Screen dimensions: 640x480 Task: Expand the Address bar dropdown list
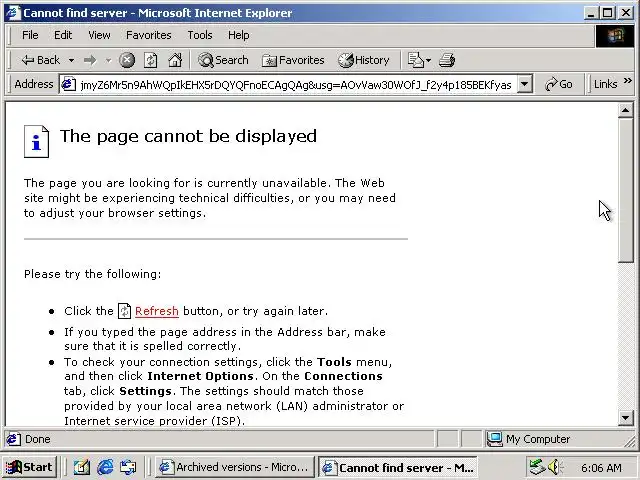(525, 84)
